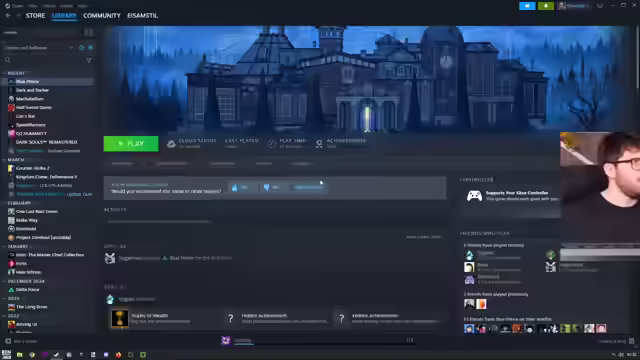The width and height of the screenshot is (640, 360).
Task: Open the Games and Software dropdown
Action: coord(38,48)
